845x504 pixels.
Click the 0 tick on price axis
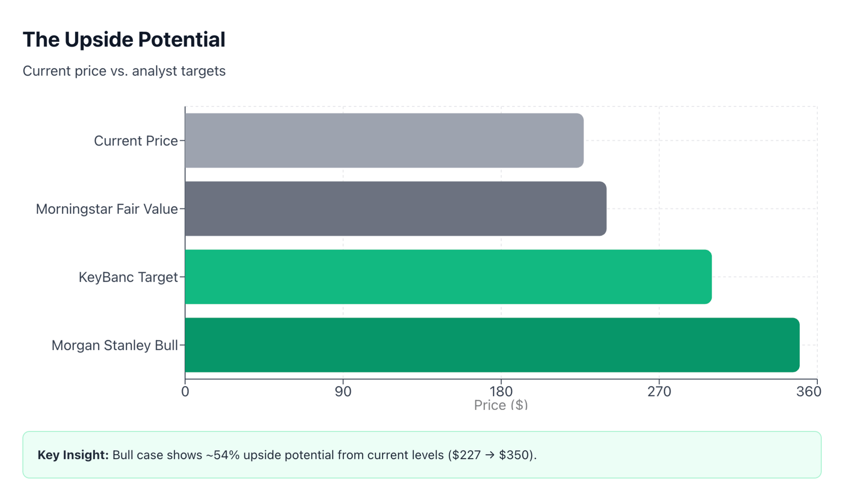(185, 391)
